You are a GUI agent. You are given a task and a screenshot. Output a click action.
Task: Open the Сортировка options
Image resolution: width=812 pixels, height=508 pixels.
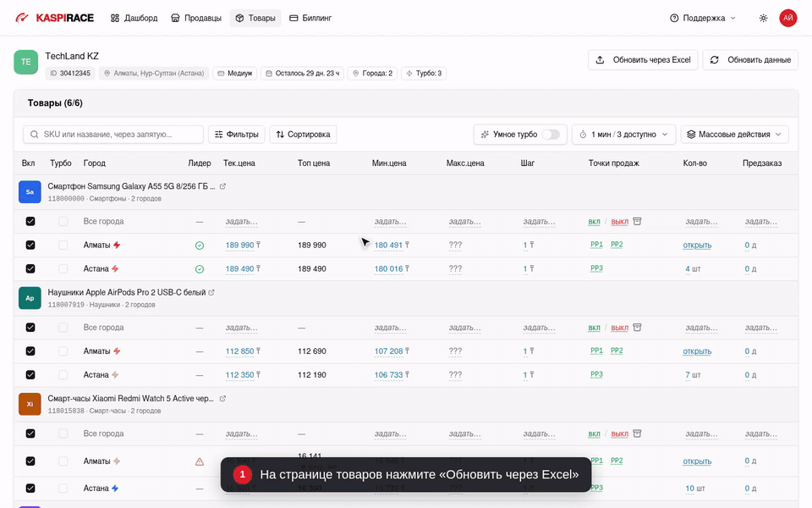(304, 135)
